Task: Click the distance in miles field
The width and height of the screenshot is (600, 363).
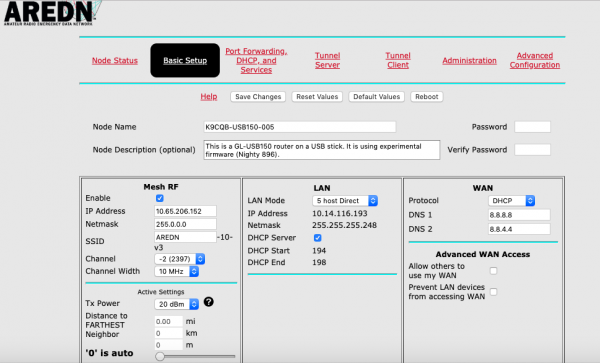Action: [169, 321]
